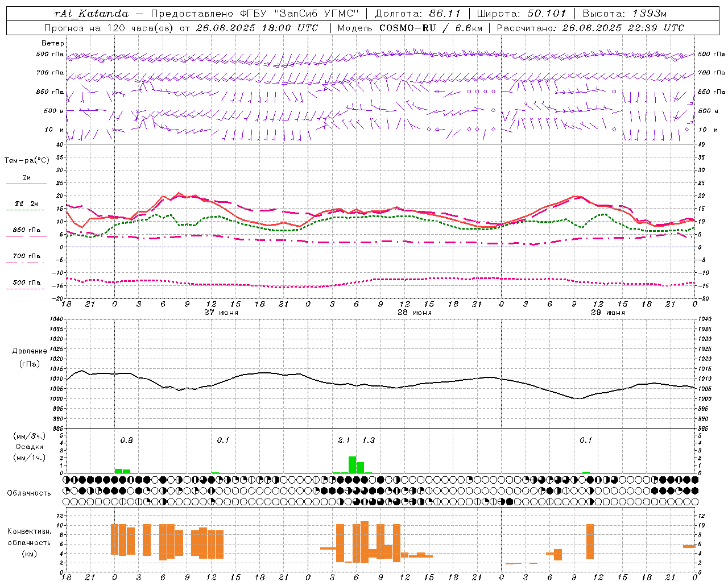Screen dimensions: 728x582
Task: Click the "Прогноз на 120 часа(ов)" text
Action: coord(109,28)
